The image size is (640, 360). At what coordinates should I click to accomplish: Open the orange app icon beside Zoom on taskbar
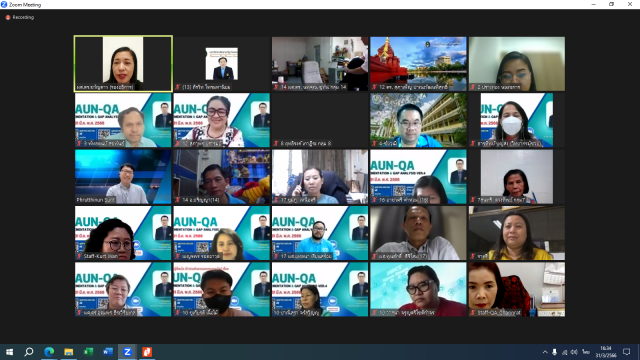[x=147, y=351]
